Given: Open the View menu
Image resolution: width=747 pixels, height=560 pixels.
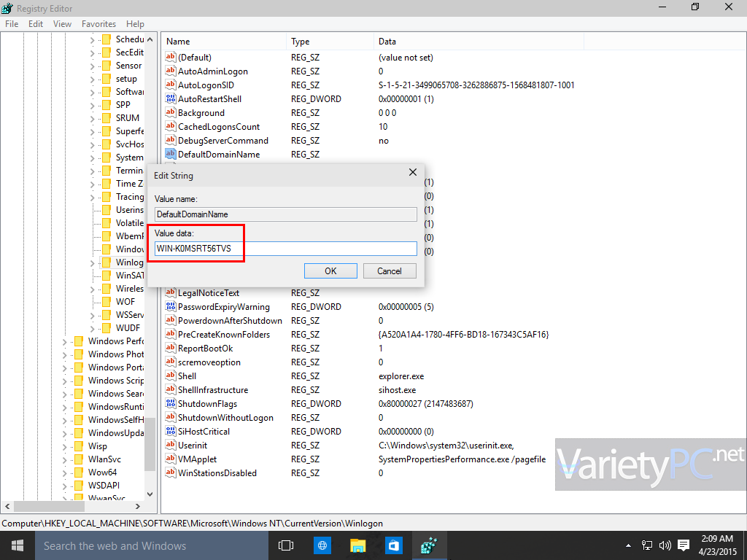Looking at the screenshot, I should pos(62,23).
